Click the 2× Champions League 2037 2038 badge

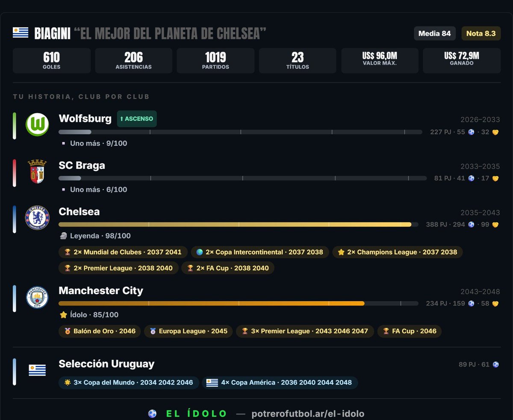(398, 252)
